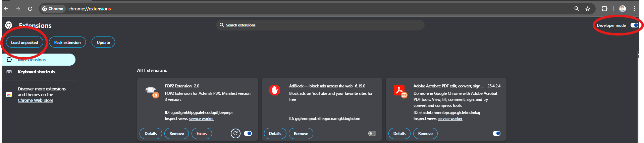644x143 pixels.
Task: Click the FOP2 Extension telephone icon
Action: tap(152, 91)
